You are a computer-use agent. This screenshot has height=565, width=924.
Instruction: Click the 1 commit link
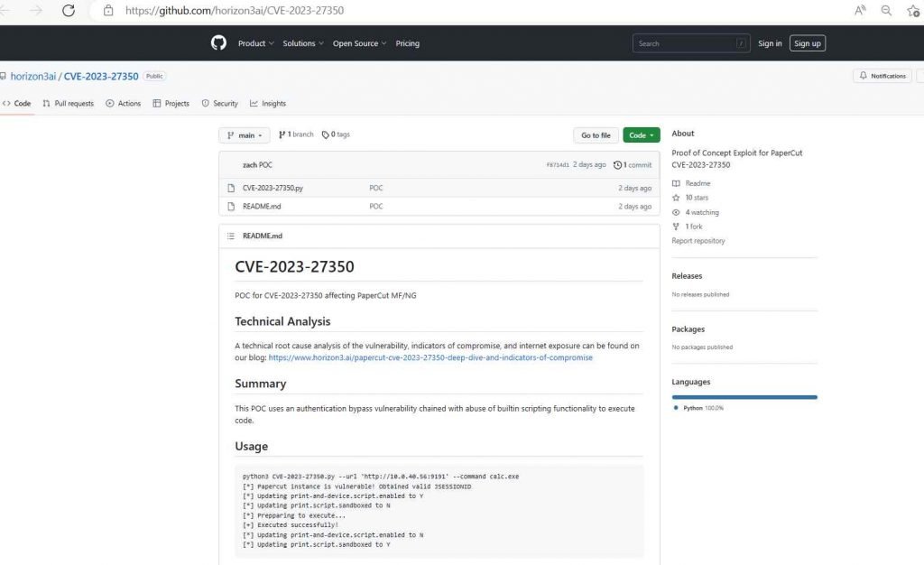[x=638, y=165]
